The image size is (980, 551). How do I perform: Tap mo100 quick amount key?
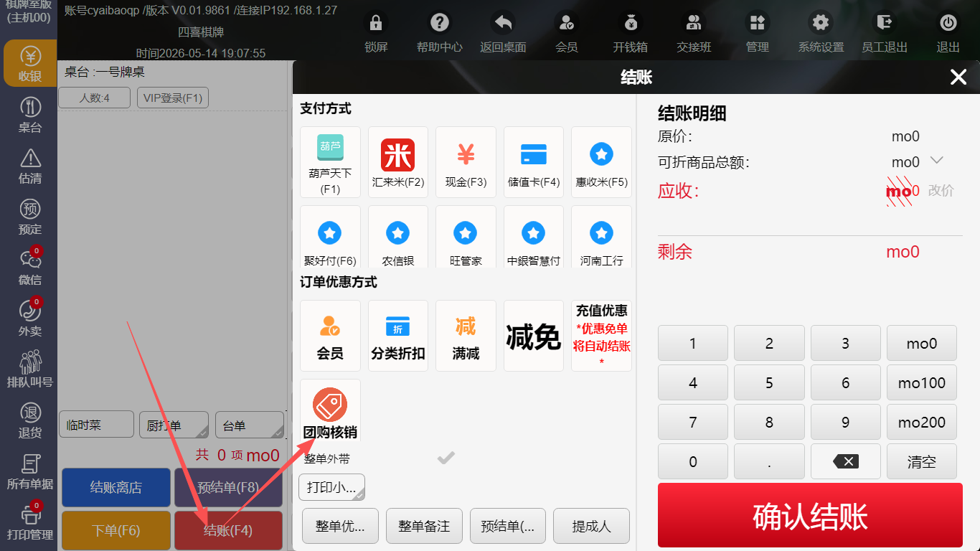click(x=922, y=382)
